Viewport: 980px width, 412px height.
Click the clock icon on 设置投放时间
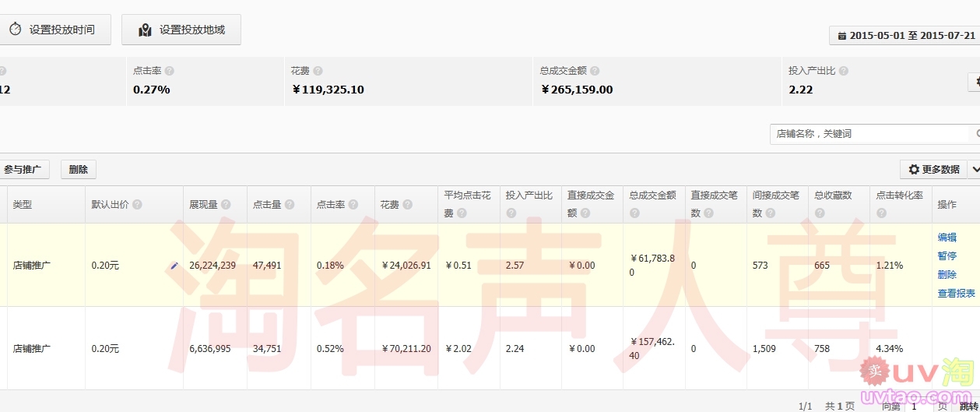15,30
